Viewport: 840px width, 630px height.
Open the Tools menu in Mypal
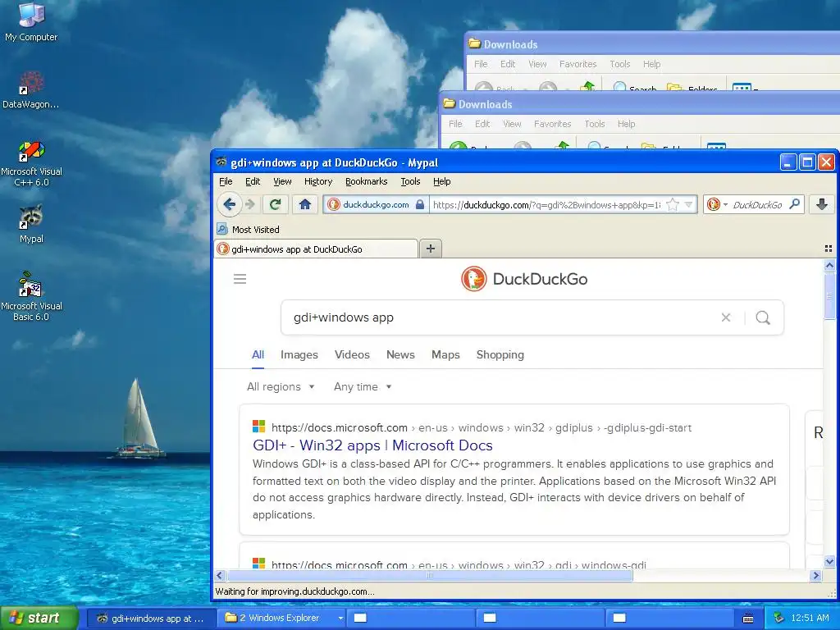tap(410, 181)
